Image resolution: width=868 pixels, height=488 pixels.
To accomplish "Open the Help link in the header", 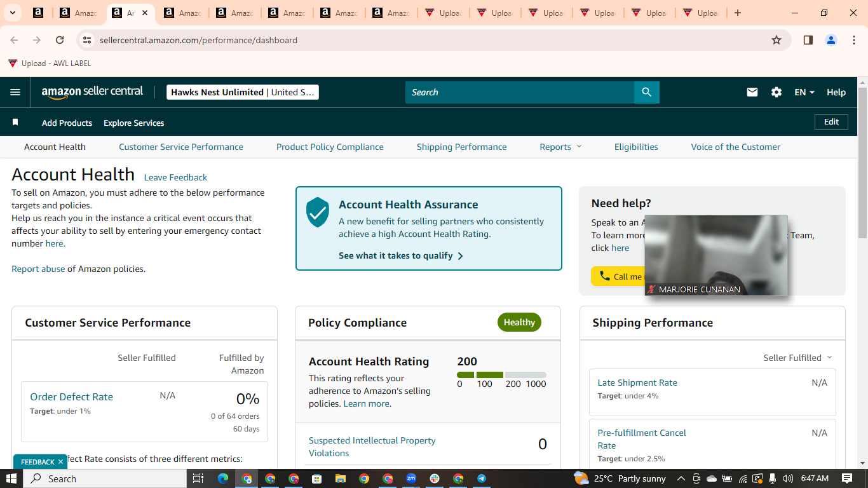I will tap(836, 92).
